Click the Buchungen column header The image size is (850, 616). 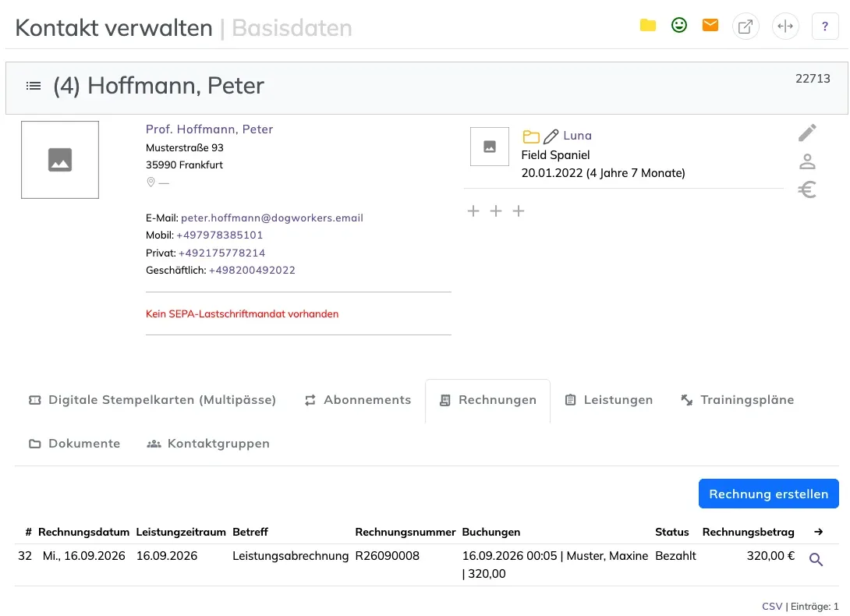pos(491,532)
